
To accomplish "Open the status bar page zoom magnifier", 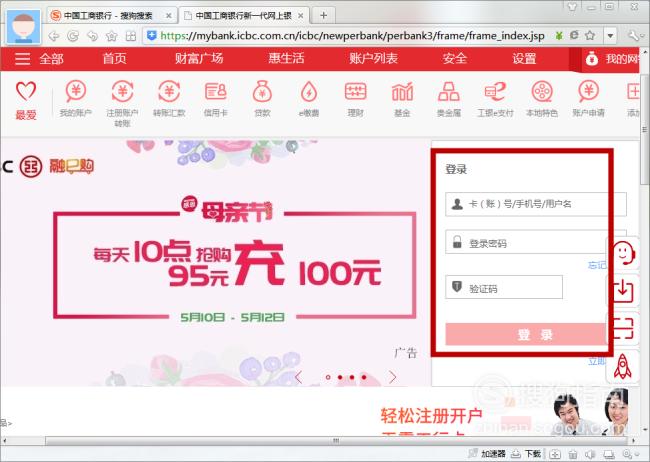I will (627, 454).
